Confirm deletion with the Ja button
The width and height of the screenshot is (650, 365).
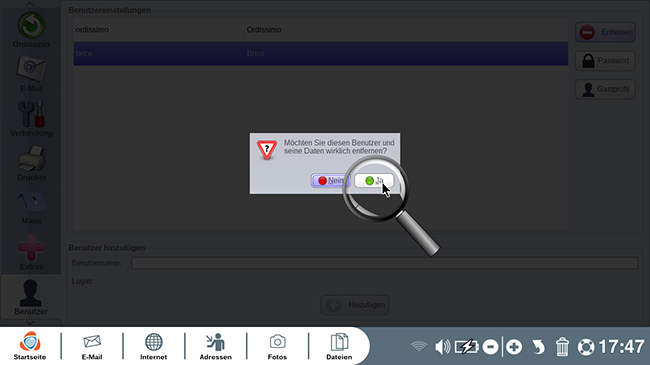pos(374,180)
